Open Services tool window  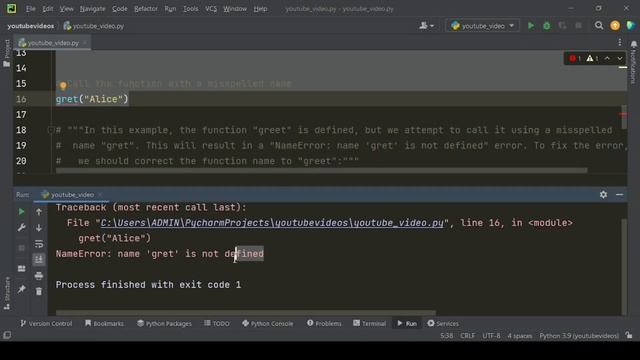click(x=443, y=323)
